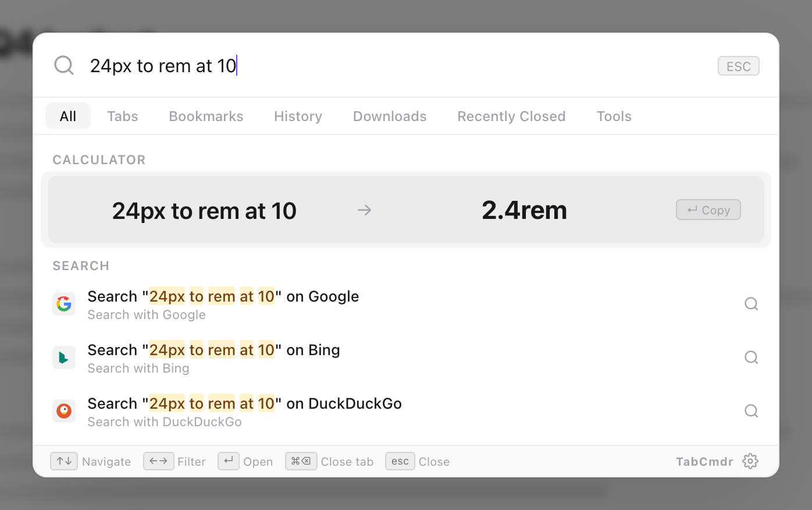Select the Search on DuckDuckGo result
The image size is (812, 510).
click(x=406, y=411)
